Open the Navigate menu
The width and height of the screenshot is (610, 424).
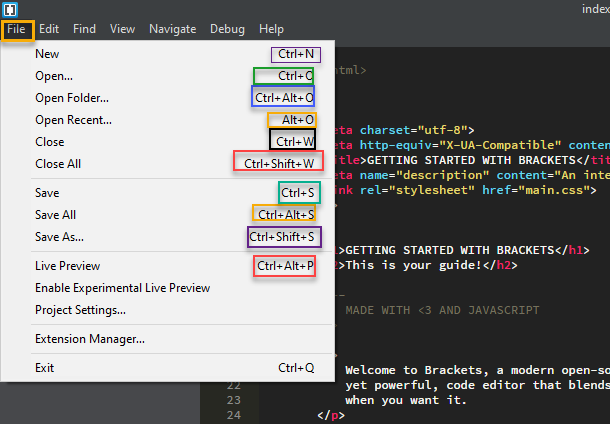173,29
